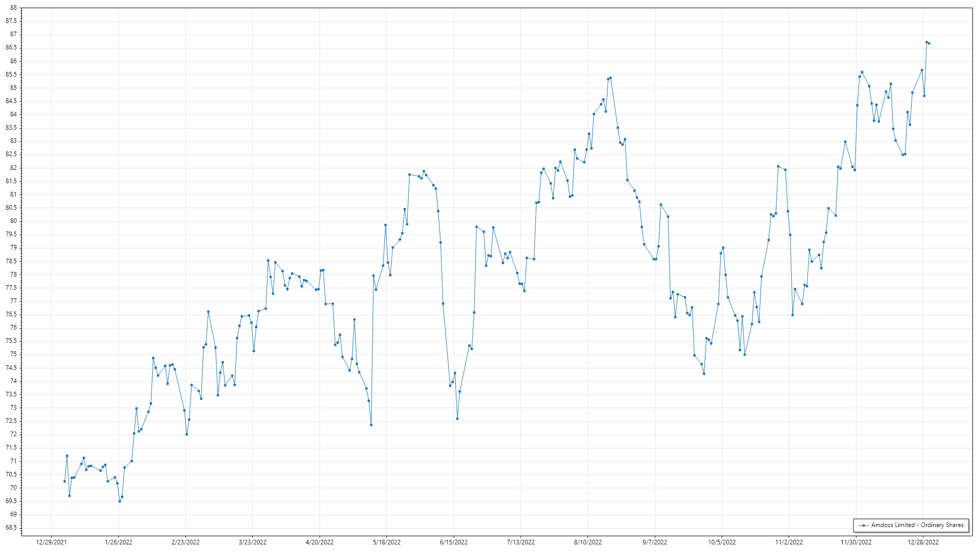This screenshot has height=551, width=980.
Task: Click the lowest data point near 69.5
Action: coord(119,501)
